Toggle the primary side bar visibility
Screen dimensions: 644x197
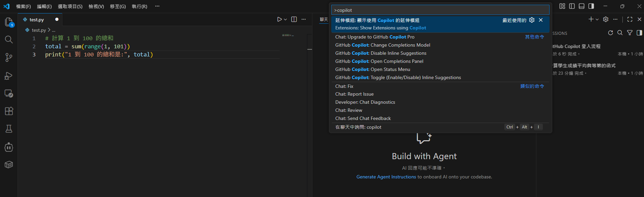click(x=572, y=6)
